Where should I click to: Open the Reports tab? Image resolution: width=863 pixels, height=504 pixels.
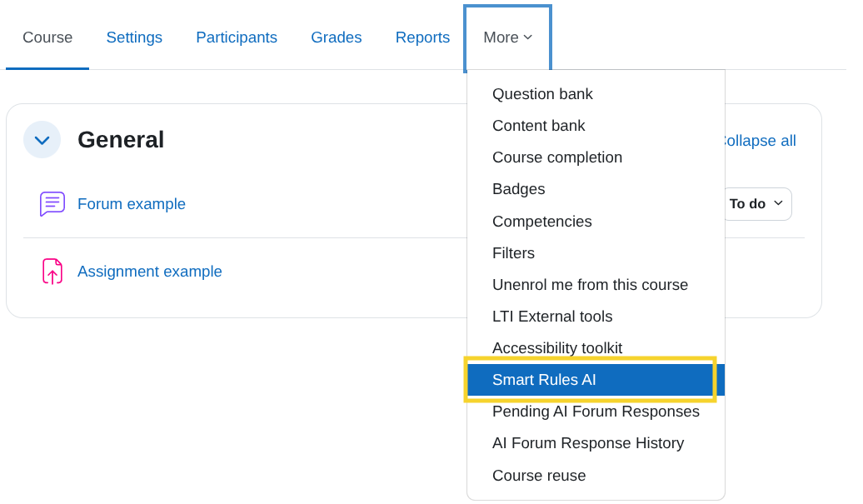point(422,37)
